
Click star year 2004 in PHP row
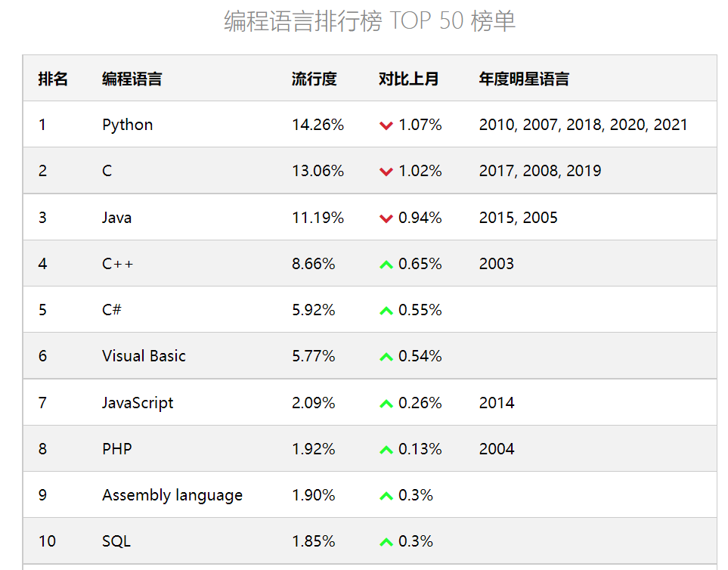(x=497, y=449)
